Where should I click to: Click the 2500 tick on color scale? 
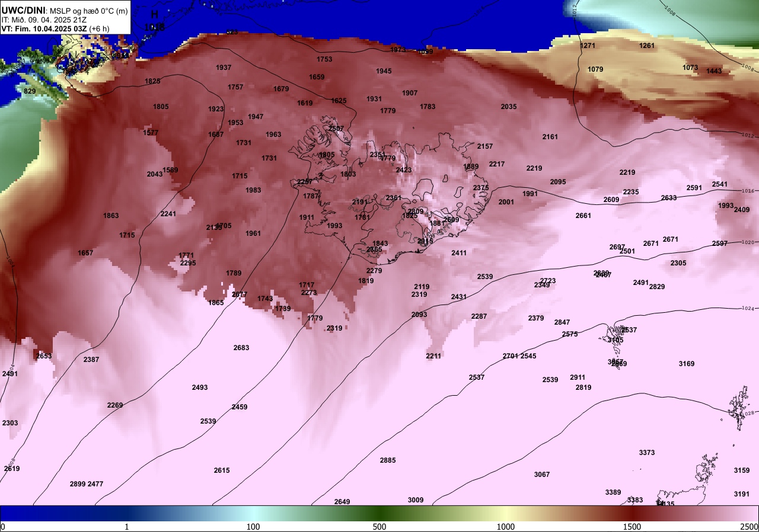749,527
